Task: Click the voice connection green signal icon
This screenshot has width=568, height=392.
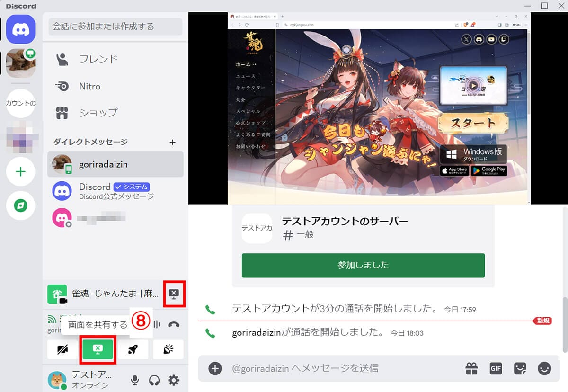Action: tap(51, 318)
